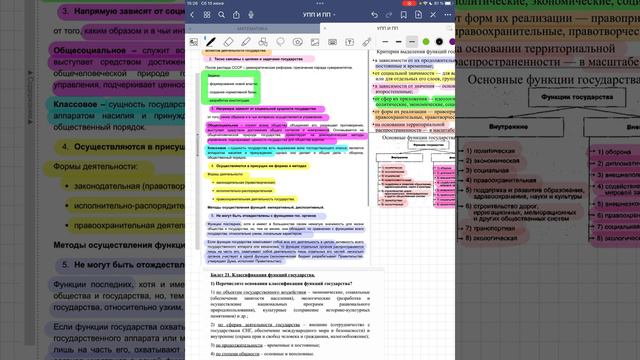Tap the green 'Задачи' box on the page

(231, 87)
